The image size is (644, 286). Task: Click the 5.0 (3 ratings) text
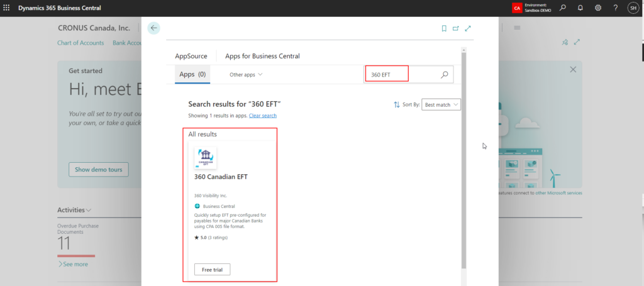(211, 237)
